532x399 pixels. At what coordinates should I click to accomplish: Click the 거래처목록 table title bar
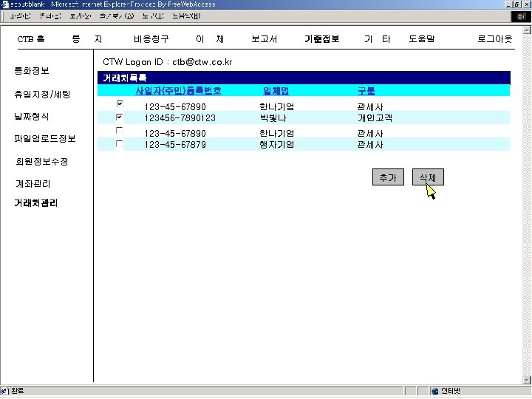(304, 78)
